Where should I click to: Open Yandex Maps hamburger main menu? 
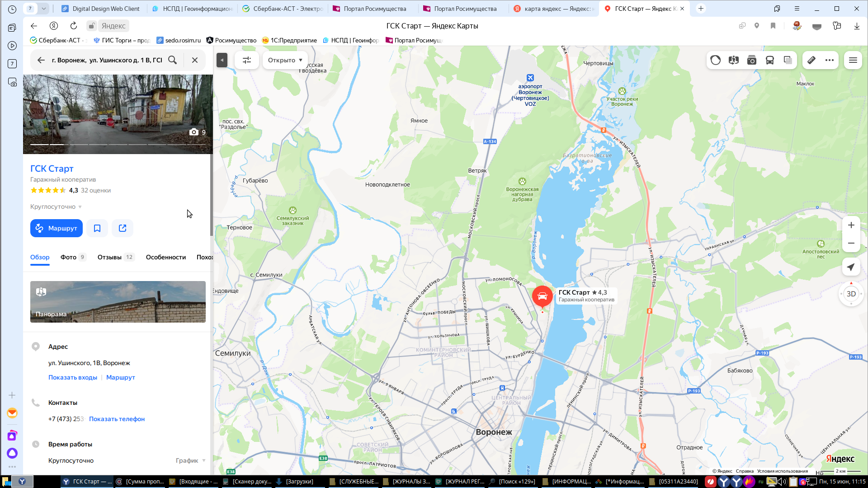pyautogui.click(x=853, y=60)
